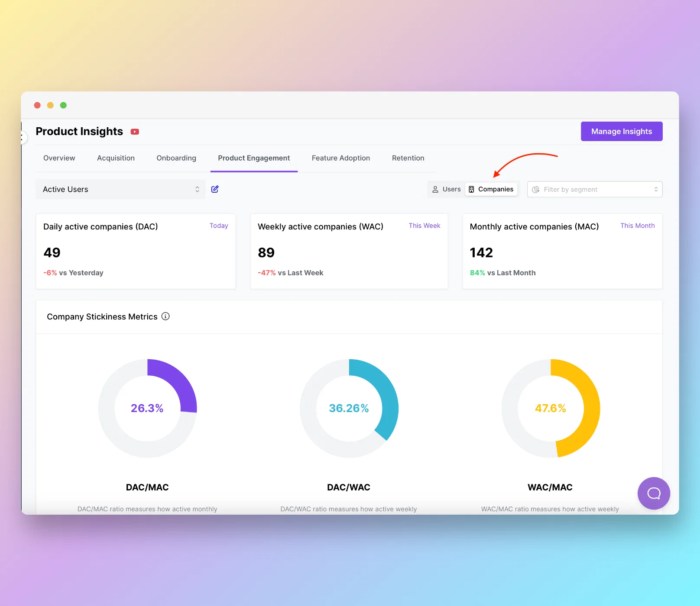
Task: Click This Week label on WAC card
Action: [x=425, y=226]
